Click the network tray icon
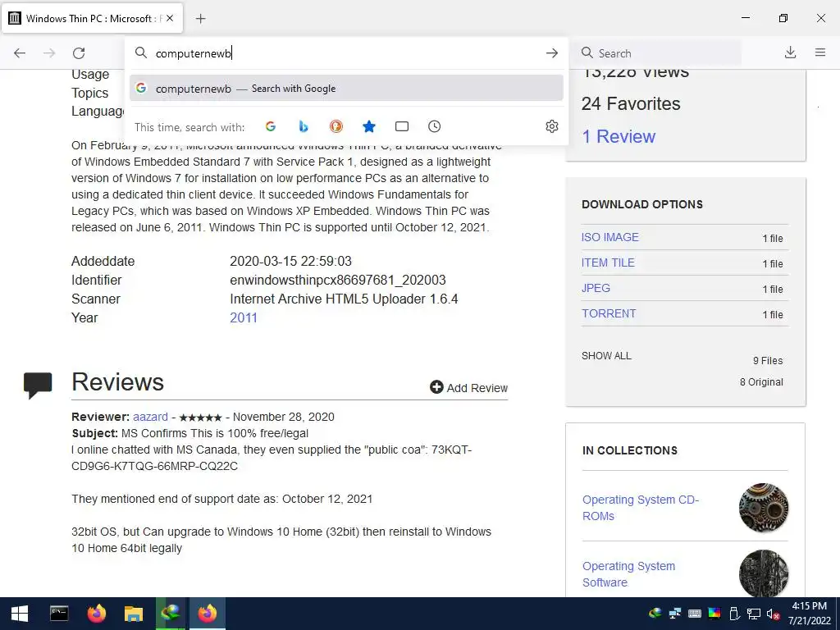Image resolution: width=840 pixels, height=630 pixels. 754,614
